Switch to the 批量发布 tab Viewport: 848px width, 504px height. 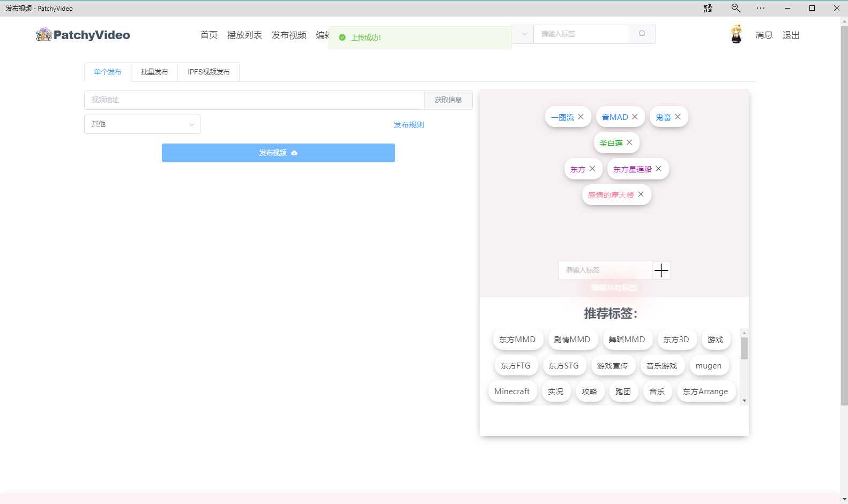tap(154, 72)
